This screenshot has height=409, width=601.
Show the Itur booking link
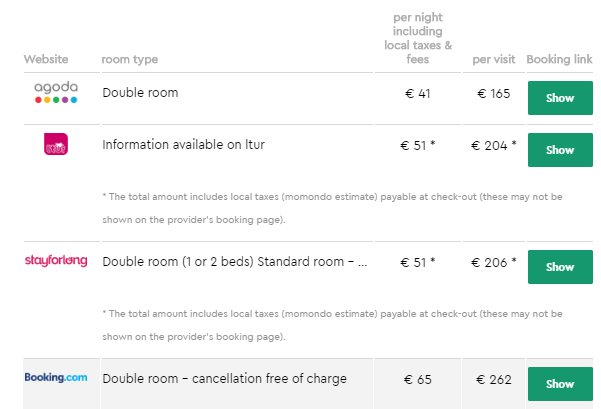coord(560,150)
